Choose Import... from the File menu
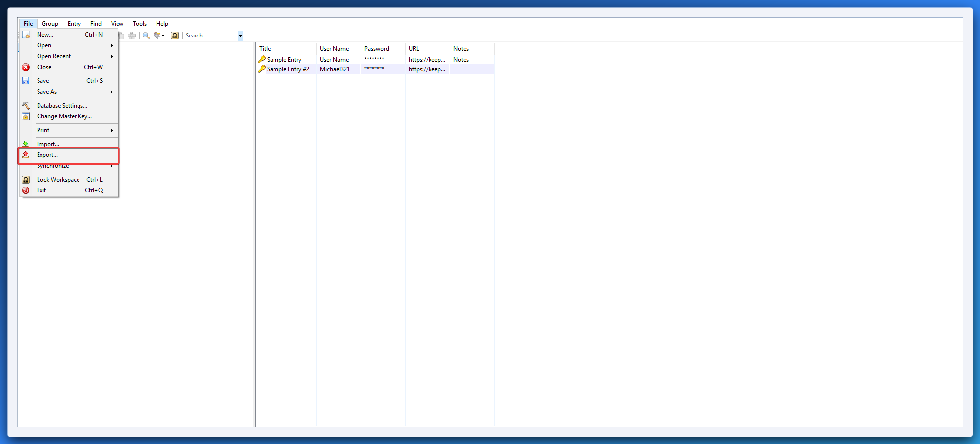 coord(48,144)
